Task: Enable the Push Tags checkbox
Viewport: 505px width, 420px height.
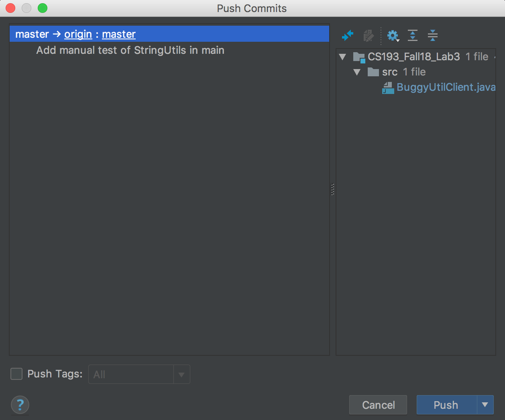Action: (16, 374)
